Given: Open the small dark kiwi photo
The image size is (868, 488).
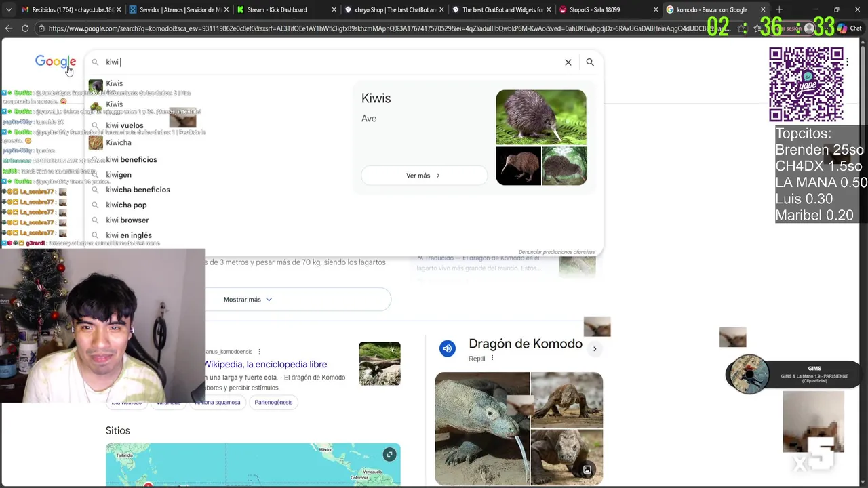Looking at the screenshot, I should pyautogui.click(x=518, y=165).
